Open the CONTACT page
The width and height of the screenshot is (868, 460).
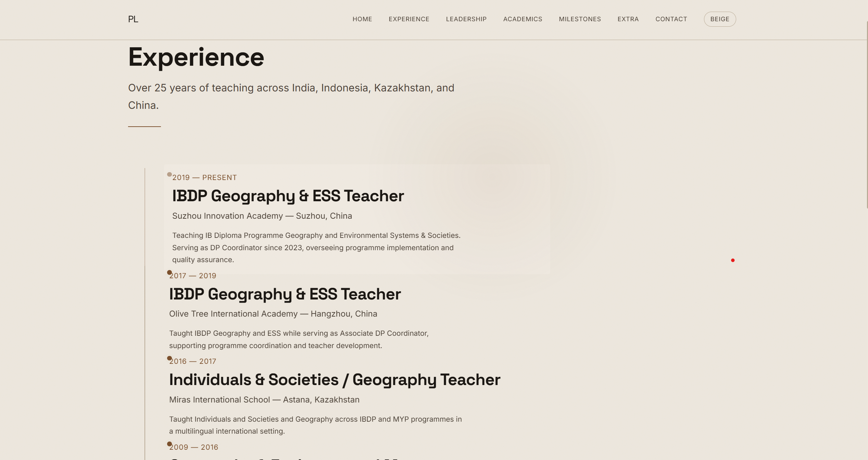pyautogui.click(x=671, y=19)
